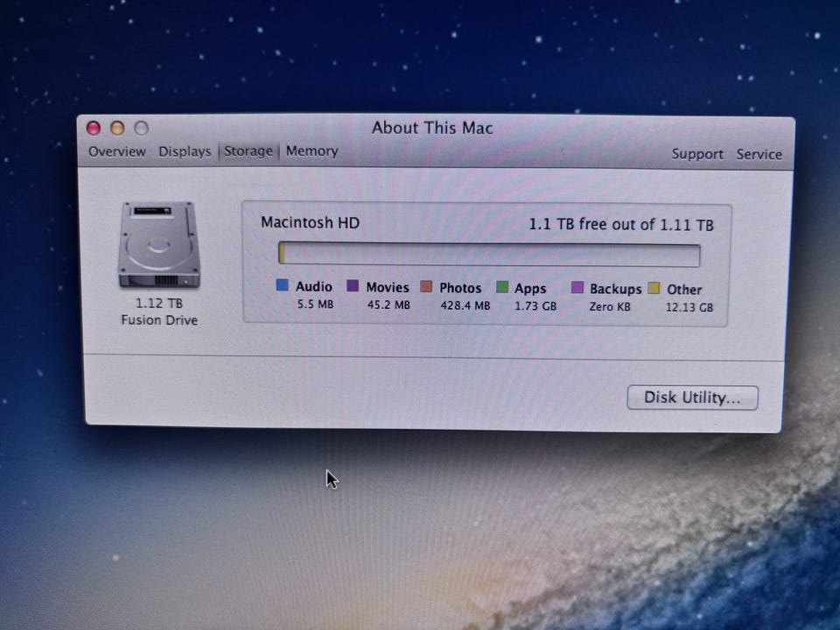Click the '1.12 TB' drive capacity label
840x630 pixels.
pos(159,304)
